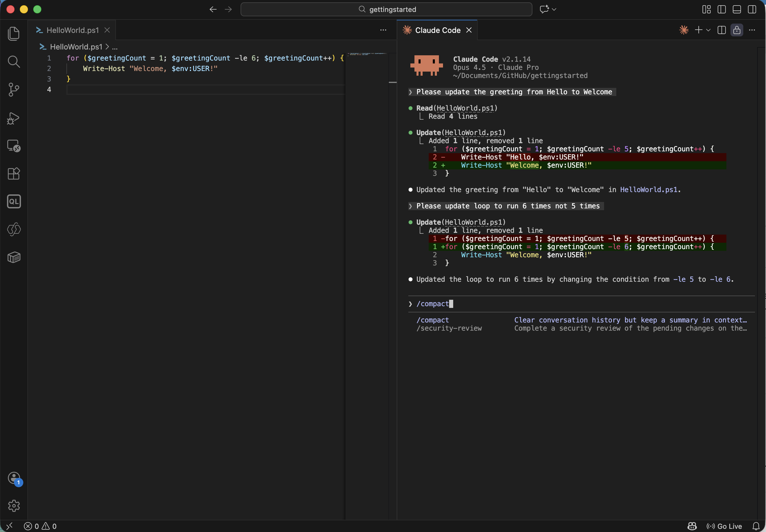Viewport: 766px width, 532px height.
Task: Toggle the editor group lock icon
Action: point(737,30)
